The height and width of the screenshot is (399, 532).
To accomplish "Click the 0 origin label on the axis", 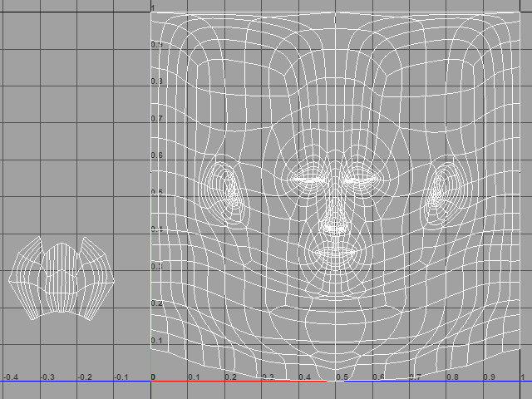I will [x=153, y=377].
